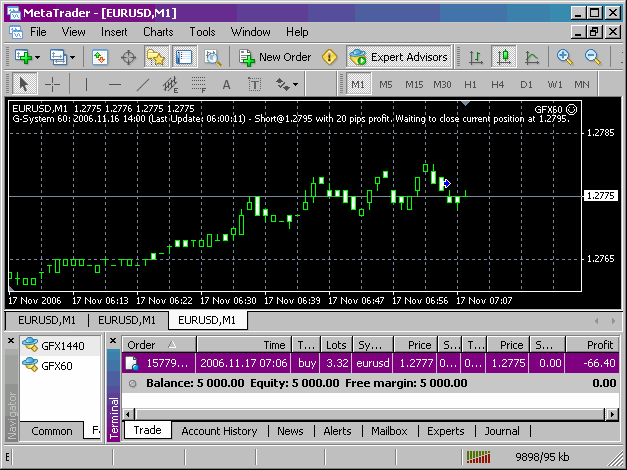The width and height of the screenshot is (627, 470).
Task: Select the H4 timeframe button
Action: click(498, 84)
